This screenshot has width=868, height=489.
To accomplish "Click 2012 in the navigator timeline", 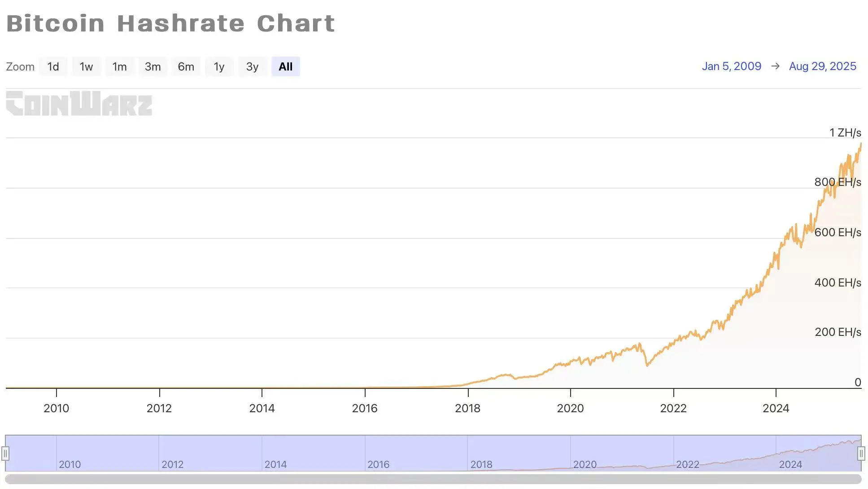I will [172, 464].
